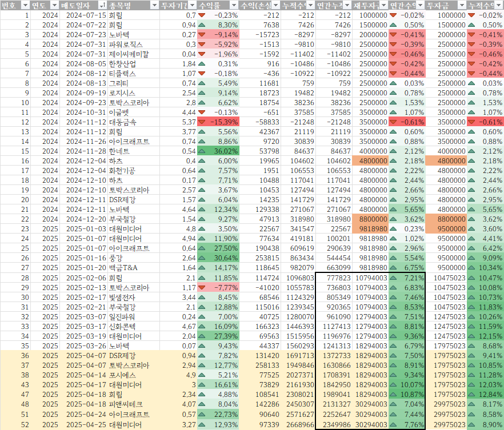Select profit cell 253815
This screenshot has width=504, height=430.
point(259,258)
